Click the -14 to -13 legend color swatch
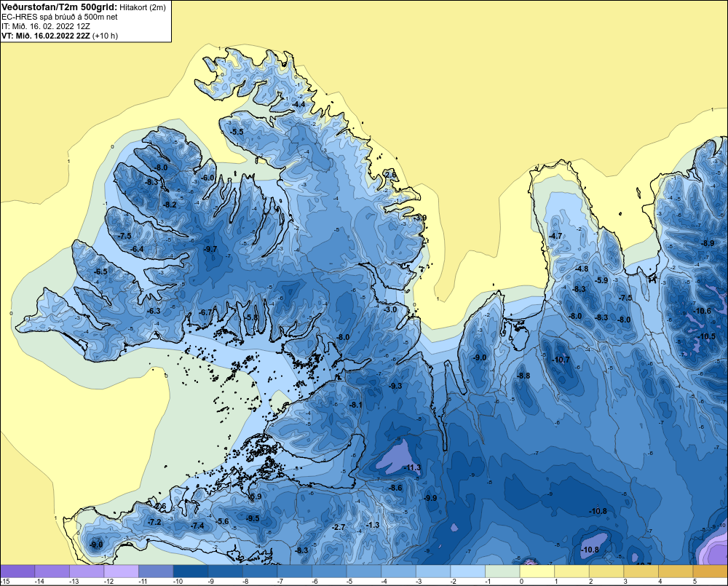The width and height of the screenshot is (728, 586). (x=52, y=571)
